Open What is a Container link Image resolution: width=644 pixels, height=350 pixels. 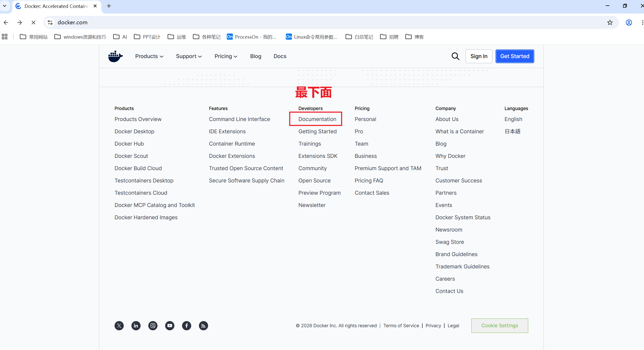point(459,132)
